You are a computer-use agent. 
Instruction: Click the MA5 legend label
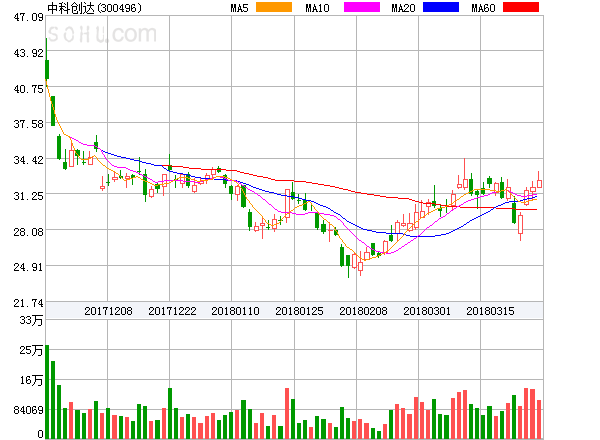(x=239, y=8)
